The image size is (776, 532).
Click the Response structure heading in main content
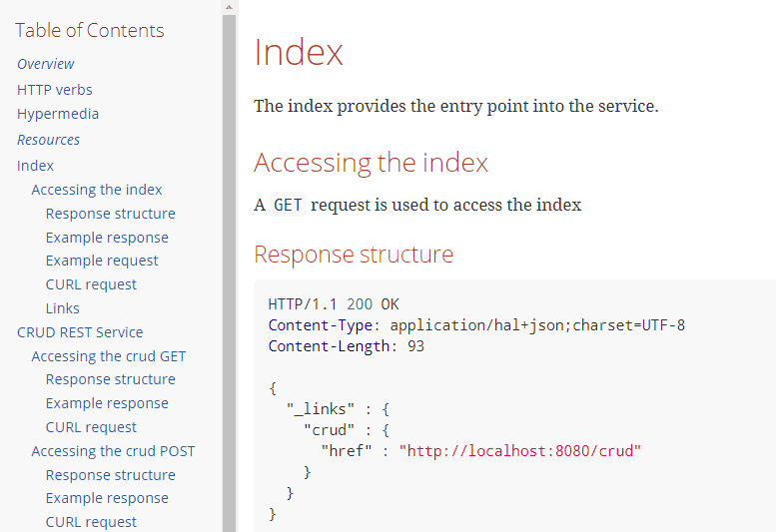[354, 255]
